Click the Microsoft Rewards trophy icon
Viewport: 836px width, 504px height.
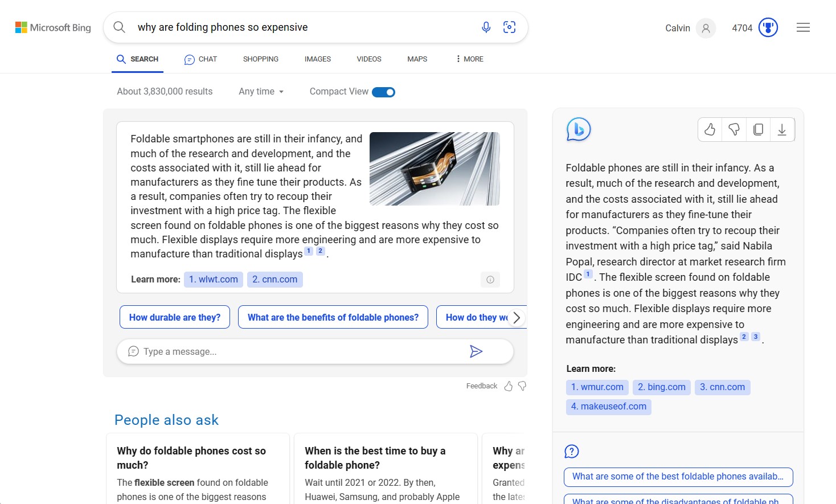[x=768, y=27]
